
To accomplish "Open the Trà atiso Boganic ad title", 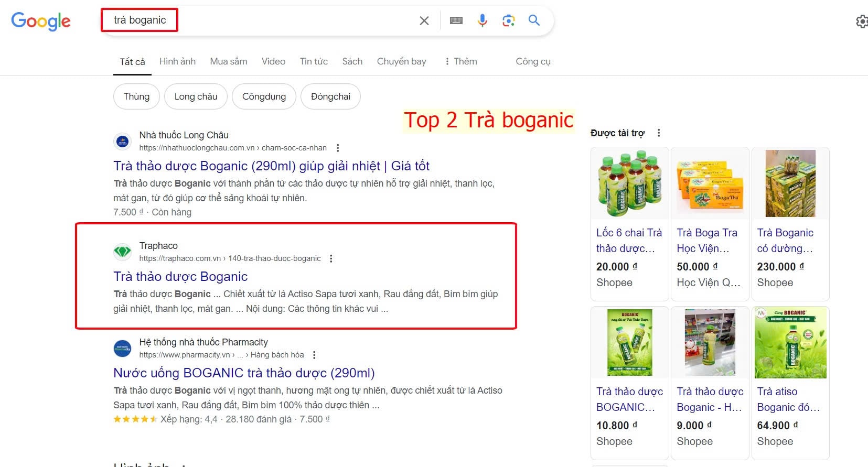I will point(788,399).
